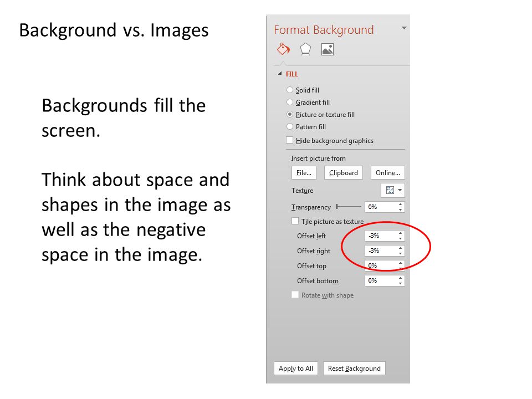Open the Picture tab icon
532x399 pixels.
pos(328,49)
